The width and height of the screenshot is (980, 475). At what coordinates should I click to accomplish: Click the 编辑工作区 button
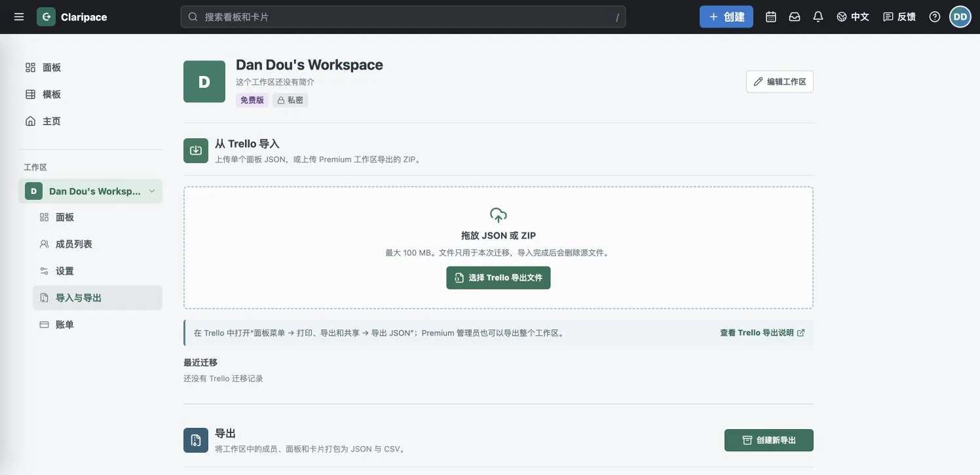point(780,82)
